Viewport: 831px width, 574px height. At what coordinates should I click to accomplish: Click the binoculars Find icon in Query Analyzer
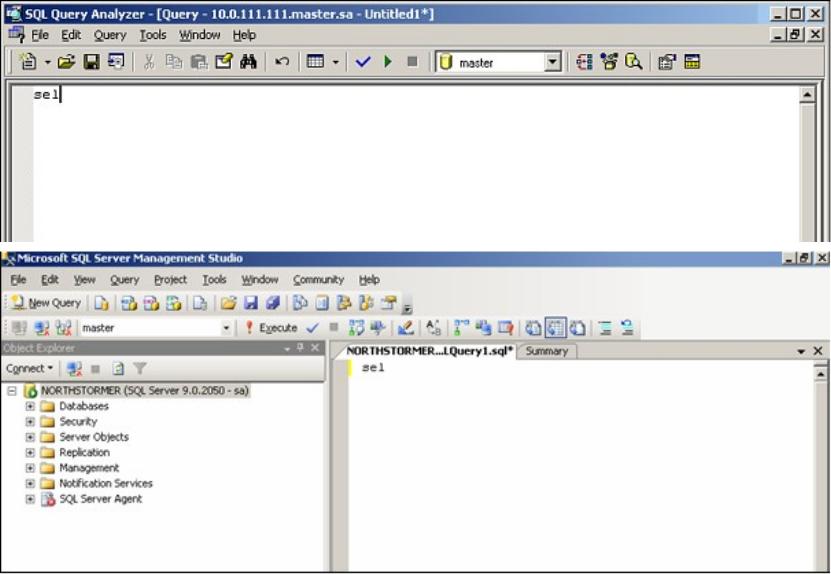click(248, 62)
